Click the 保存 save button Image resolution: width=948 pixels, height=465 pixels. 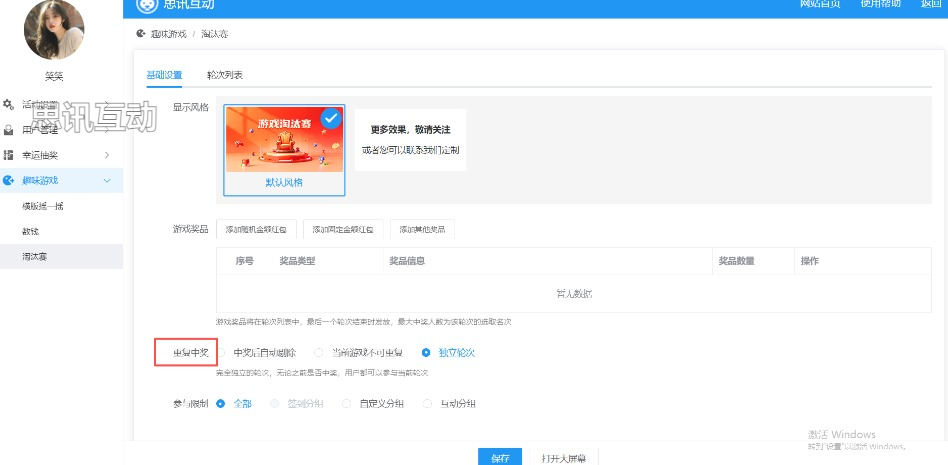(x=500, y=457)
